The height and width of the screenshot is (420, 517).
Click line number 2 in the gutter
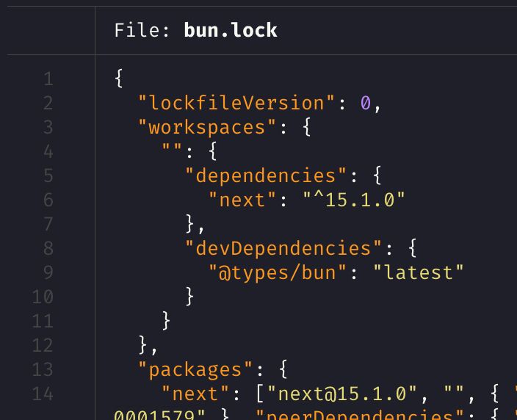point(48,103)
